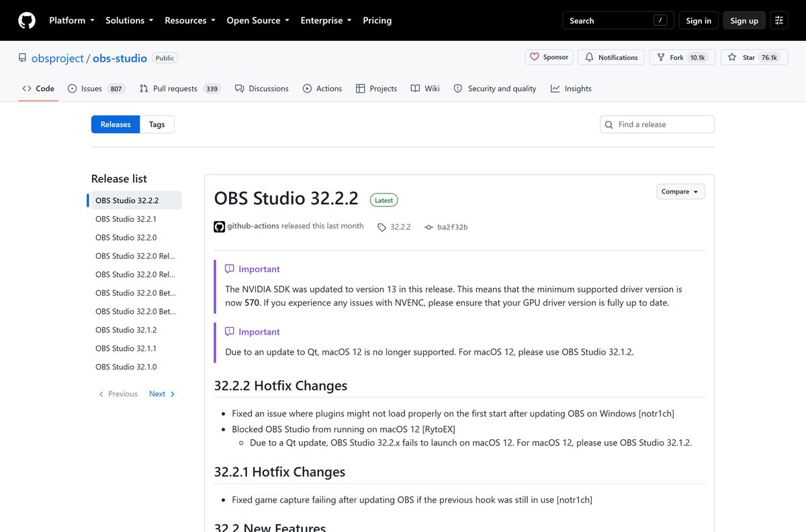806x532 pixels.
Task: Open the appearance settings icon in header
Action: pyautogui.click(x=779, y=20)
